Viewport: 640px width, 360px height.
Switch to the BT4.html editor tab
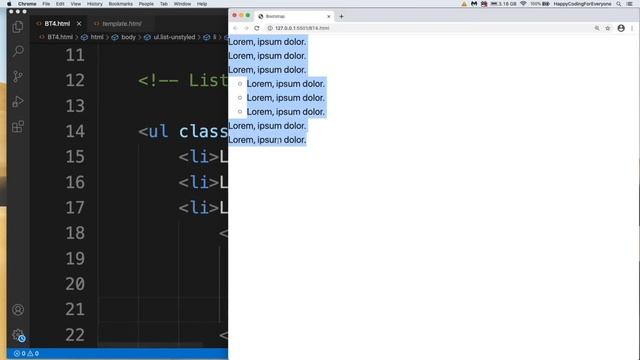[x=57, y=24]
